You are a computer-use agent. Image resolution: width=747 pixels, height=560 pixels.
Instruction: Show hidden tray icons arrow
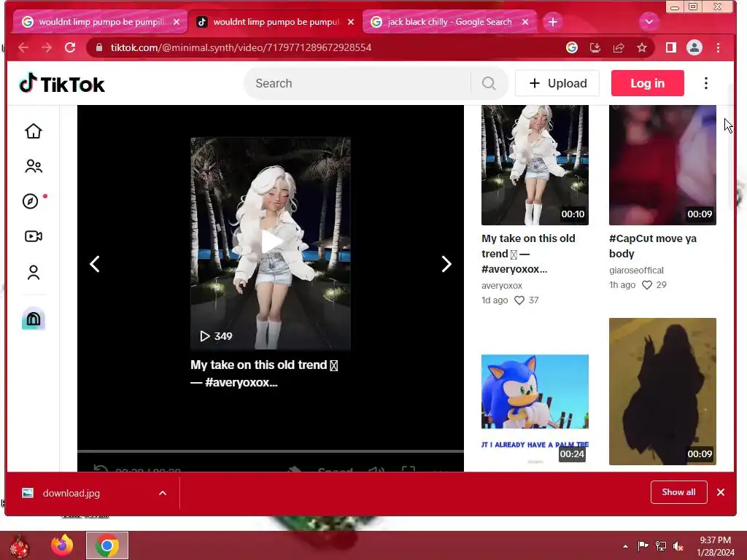click(x=625, y=546)
